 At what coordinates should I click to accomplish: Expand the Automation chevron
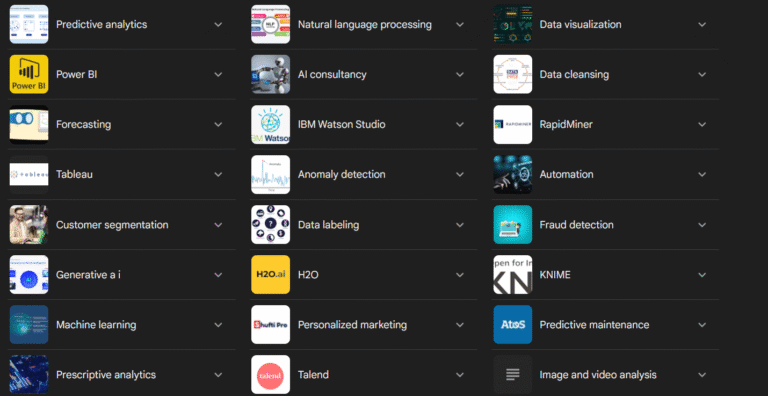[702, 174]
